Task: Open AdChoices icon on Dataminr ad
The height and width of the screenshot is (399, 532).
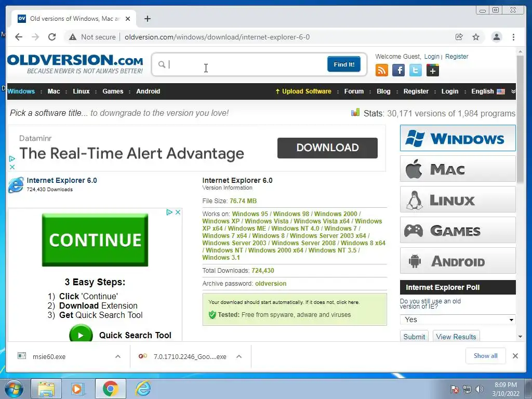Action: pyautogui.click(x=12, y=158)
